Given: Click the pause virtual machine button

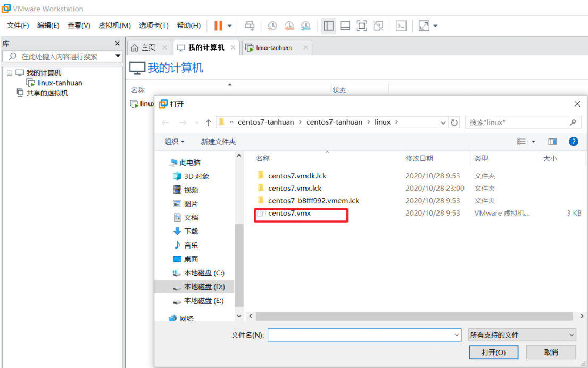Looking at the screenshot, I should coord(218,26).
